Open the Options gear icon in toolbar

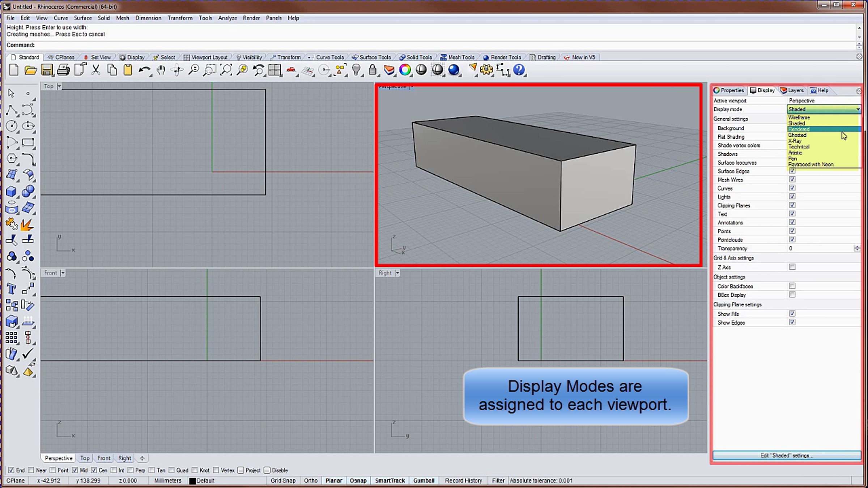point(486,70)
